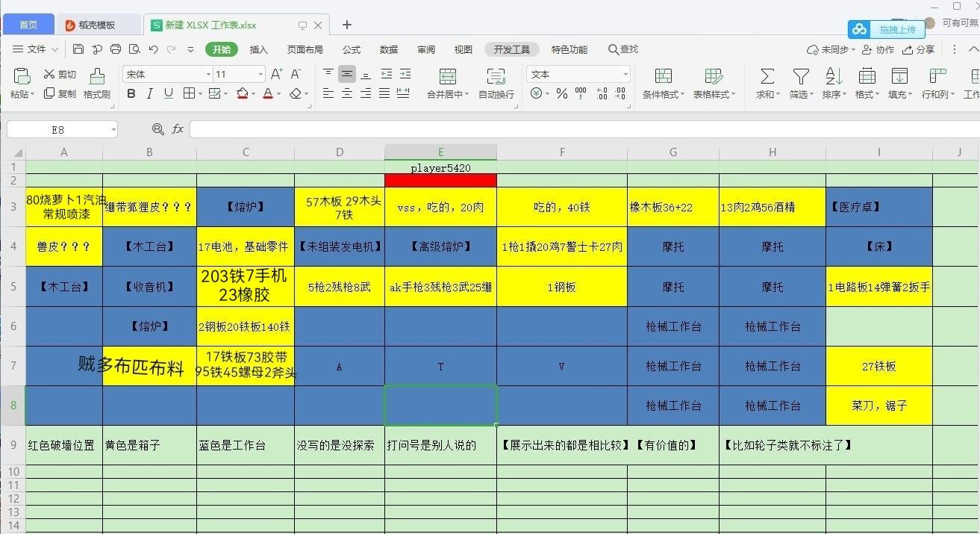Cut selection with 剪切
Image resolution: width=980 pixels, height=534 pixels.
(x=60, y=74)
